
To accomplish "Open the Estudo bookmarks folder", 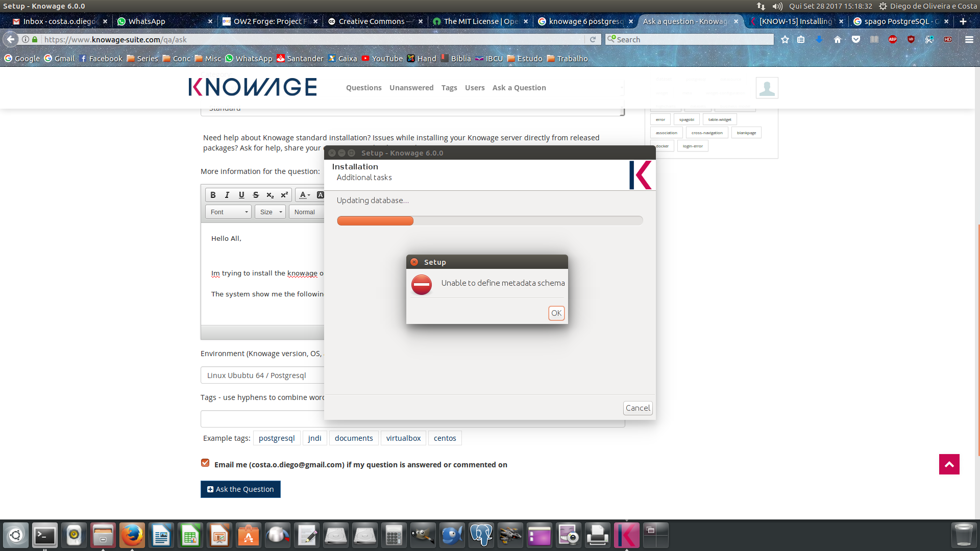I will point(525,59).
